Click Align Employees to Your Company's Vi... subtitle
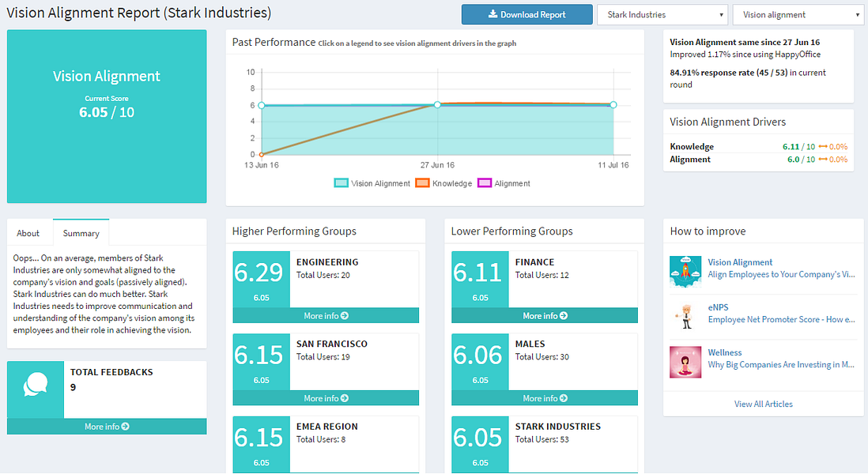 (781, 274)
